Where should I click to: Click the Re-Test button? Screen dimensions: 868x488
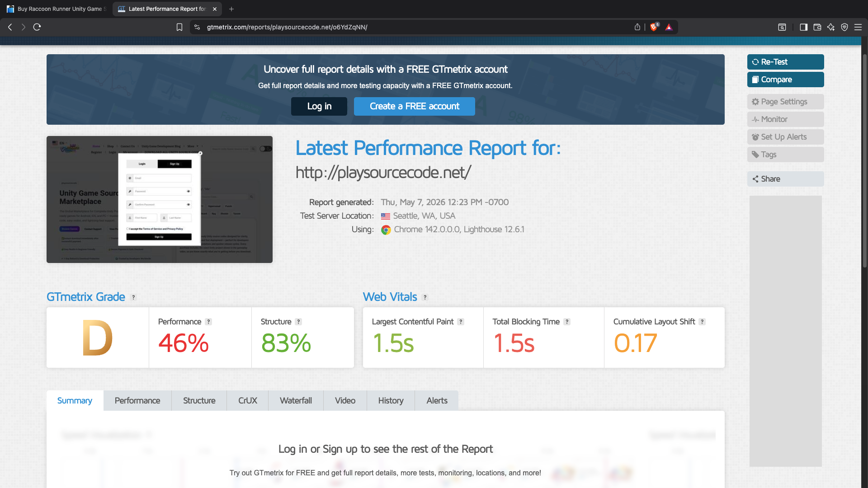(785, 62)
